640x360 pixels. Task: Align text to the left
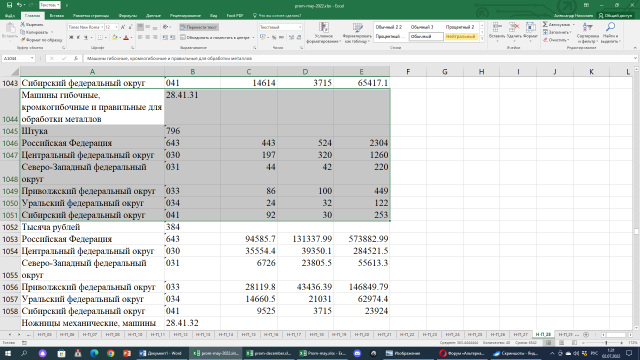[x=140, y=37]
